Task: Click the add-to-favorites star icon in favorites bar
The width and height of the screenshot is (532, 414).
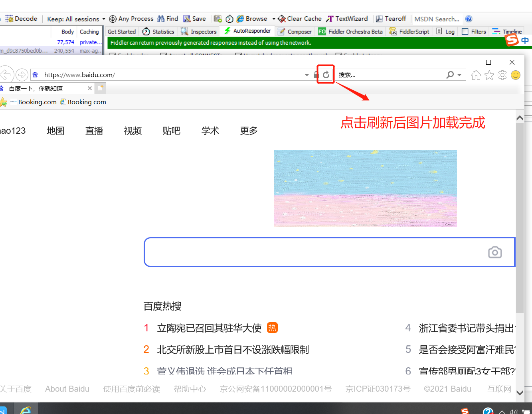Action: pyautogui.click(x=4, y=102)
